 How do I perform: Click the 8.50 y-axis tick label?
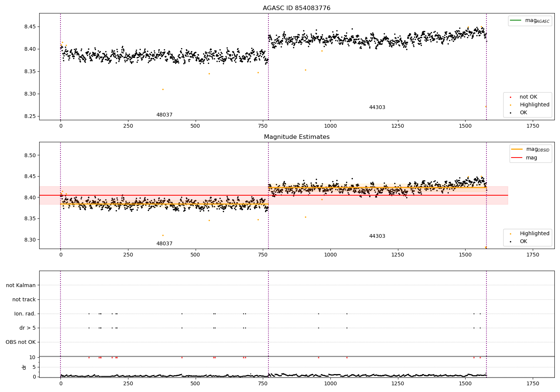pos(29,155)
